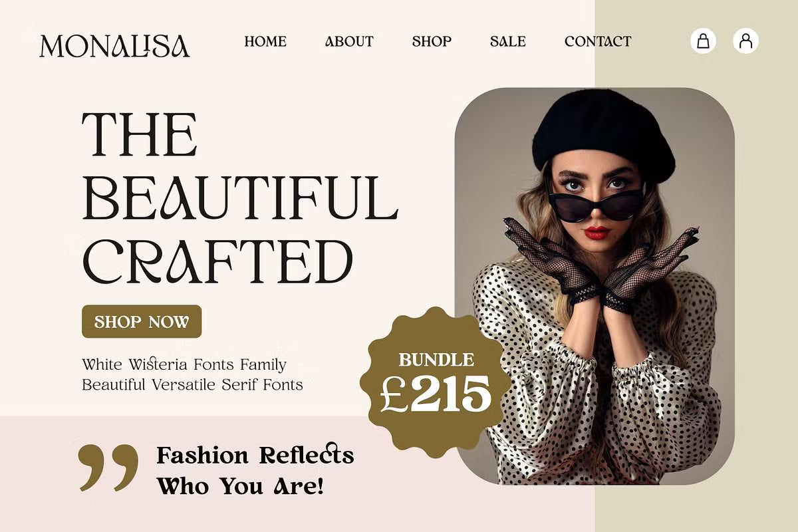Click the word THE in headline

pyautogui.click(x=140, y=134)
